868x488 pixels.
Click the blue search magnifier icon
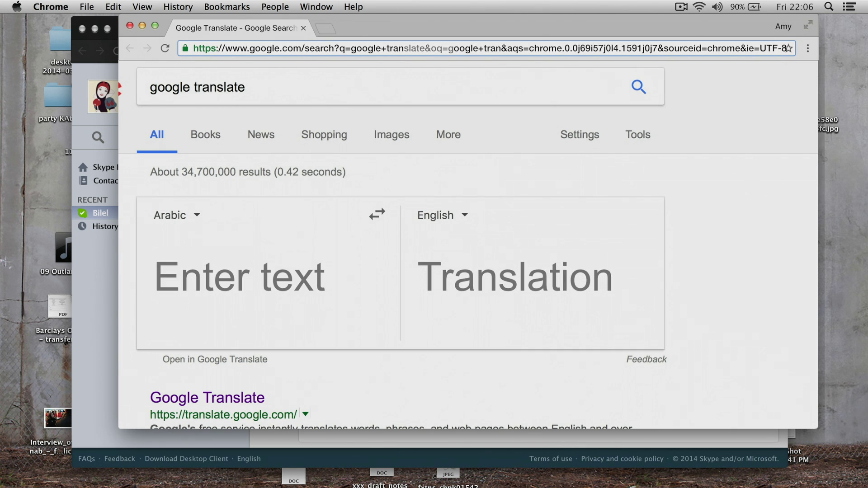pos(638,86)
